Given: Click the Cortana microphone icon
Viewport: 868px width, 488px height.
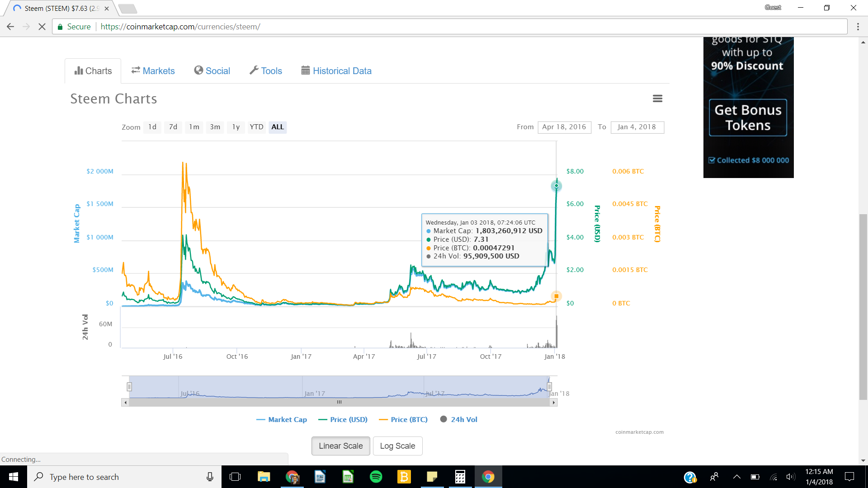Looking at the screenshot, I should click(210, 477).
